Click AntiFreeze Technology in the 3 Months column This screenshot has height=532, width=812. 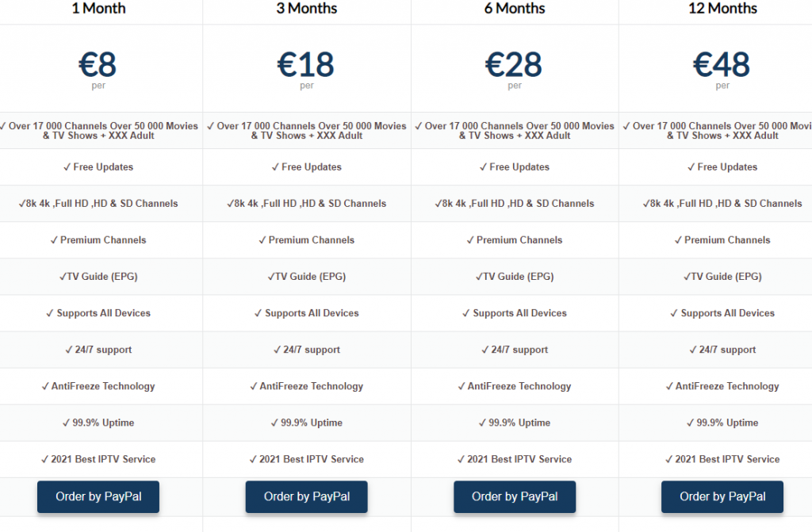tap(307, 386)
